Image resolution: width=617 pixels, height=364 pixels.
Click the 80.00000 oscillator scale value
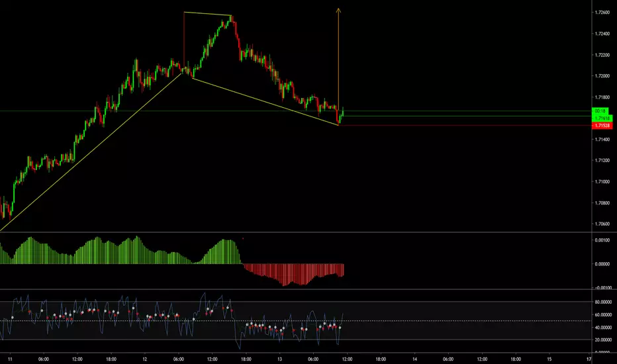click(x=602, y=302)
